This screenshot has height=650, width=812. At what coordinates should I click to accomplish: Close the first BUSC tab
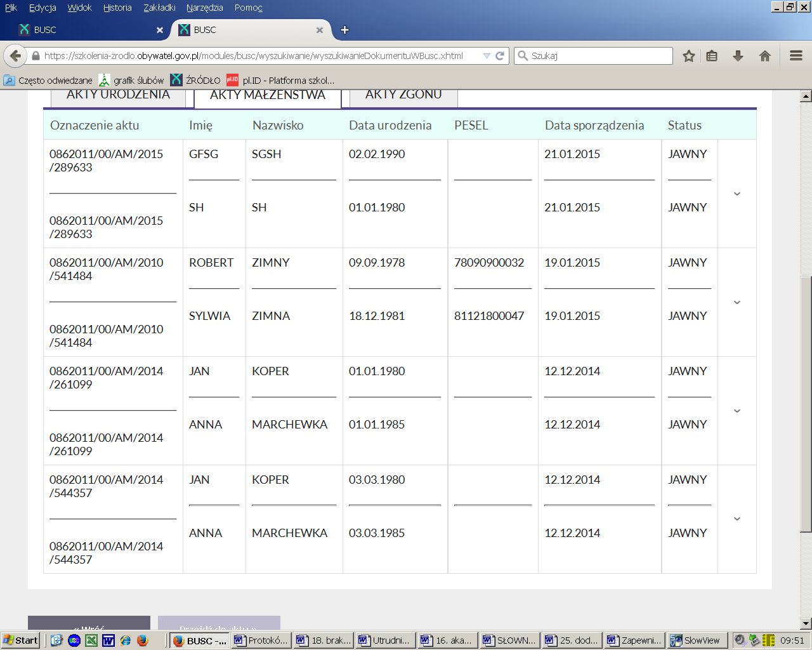click(160, 30)
